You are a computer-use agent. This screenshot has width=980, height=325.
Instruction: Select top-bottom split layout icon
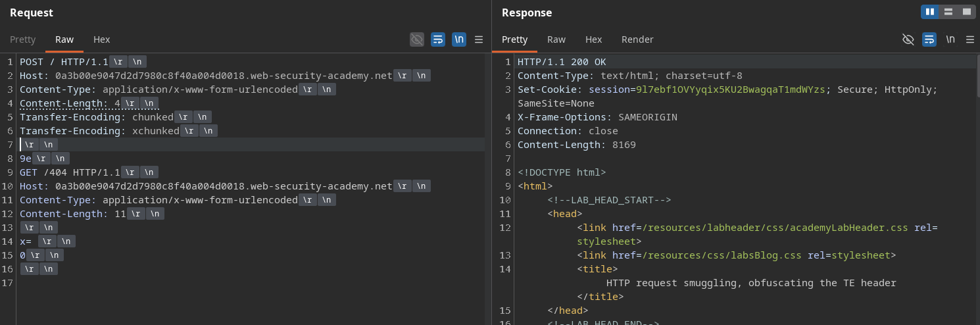pyautogui.click(x=948, y=12)
